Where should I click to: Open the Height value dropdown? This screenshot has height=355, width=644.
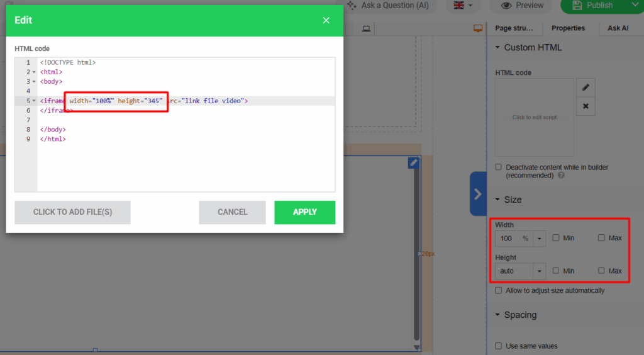pos(539,271)
